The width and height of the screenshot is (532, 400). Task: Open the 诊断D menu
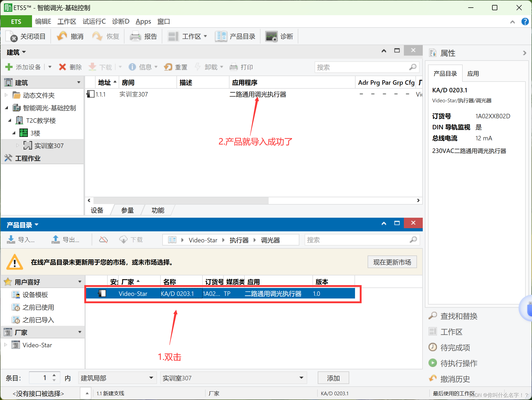click(121, 21)
